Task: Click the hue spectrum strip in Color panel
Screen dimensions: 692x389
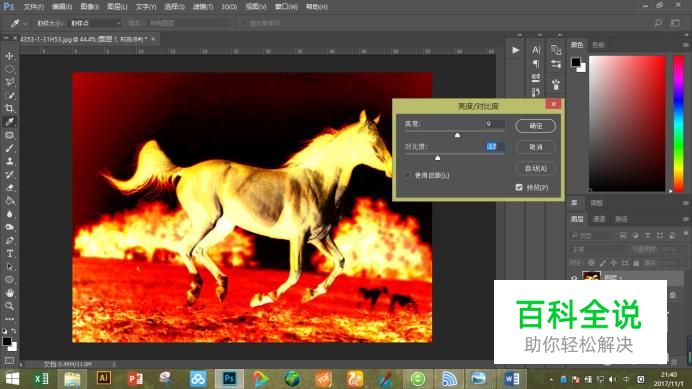Action: point(678,124)
